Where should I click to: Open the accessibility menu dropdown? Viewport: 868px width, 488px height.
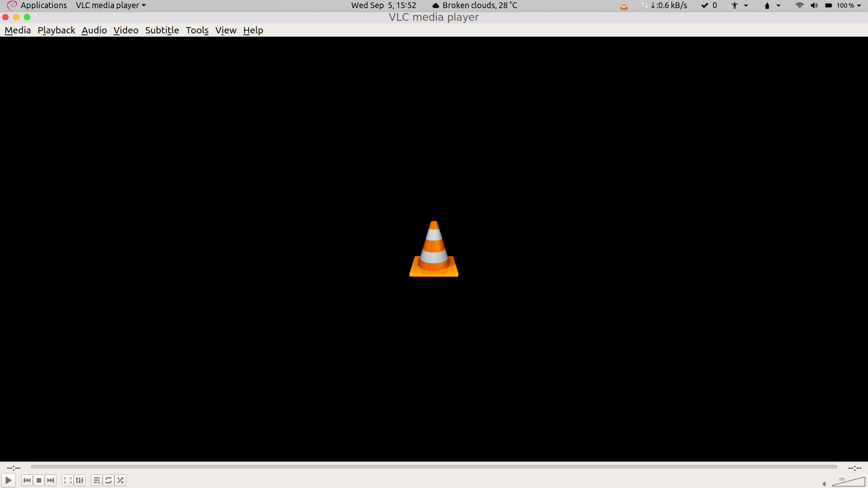(x=738, y=5)
